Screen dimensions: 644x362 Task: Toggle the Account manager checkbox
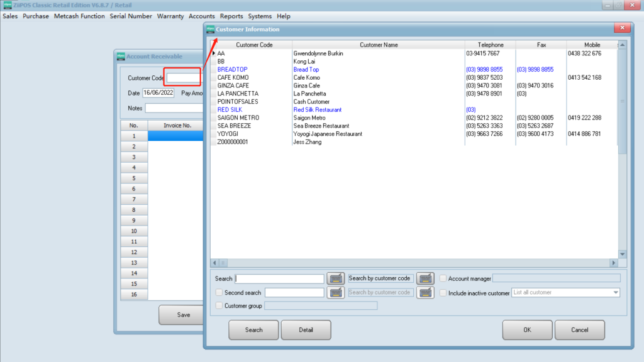click(443, 278)
